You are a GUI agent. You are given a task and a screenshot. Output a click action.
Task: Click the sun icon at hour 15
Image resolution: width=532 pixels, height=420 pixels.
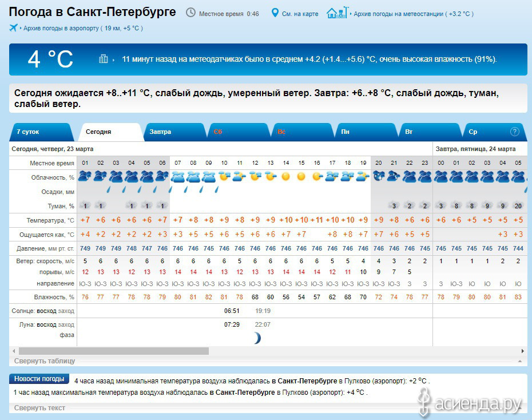tap(301, 176)
